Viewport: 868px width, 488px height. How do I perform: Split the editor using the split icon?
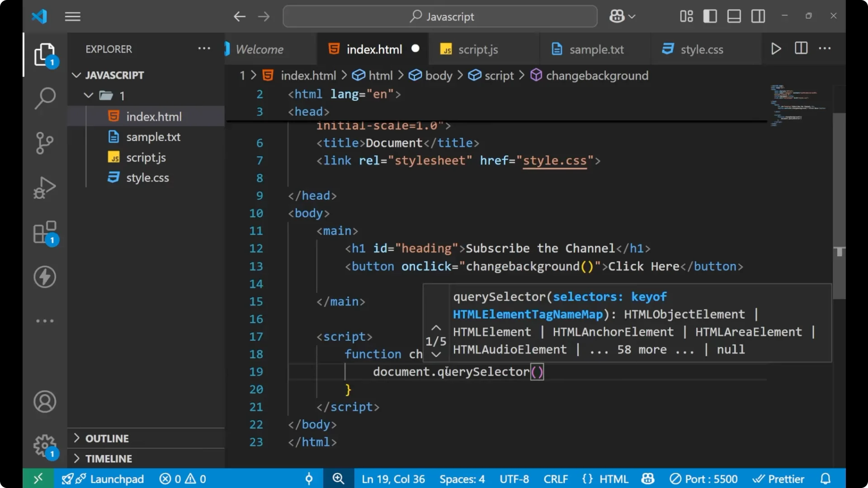pos(800,48)
